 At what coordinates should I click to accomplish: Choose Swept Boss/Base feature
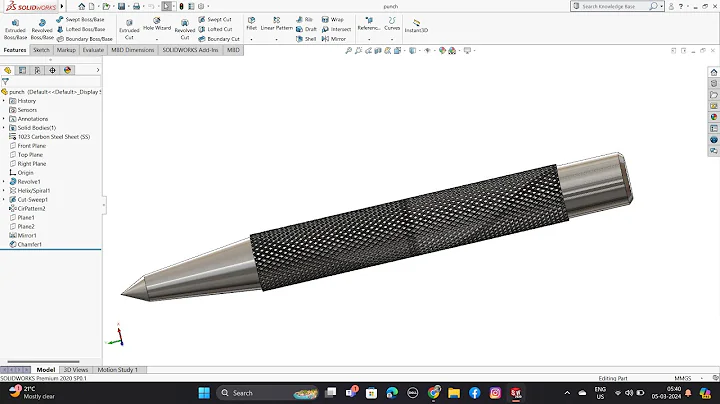click(80, 19)
